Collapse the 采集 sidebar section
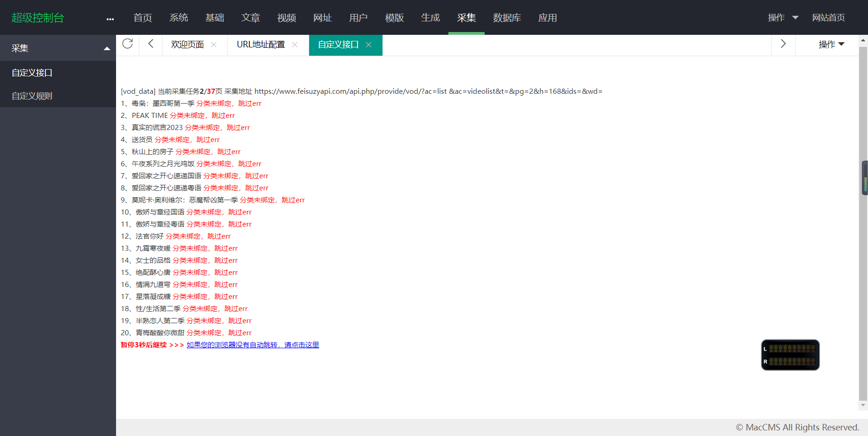Viewport: 868px width, 436px height. (x=106, y=47)
